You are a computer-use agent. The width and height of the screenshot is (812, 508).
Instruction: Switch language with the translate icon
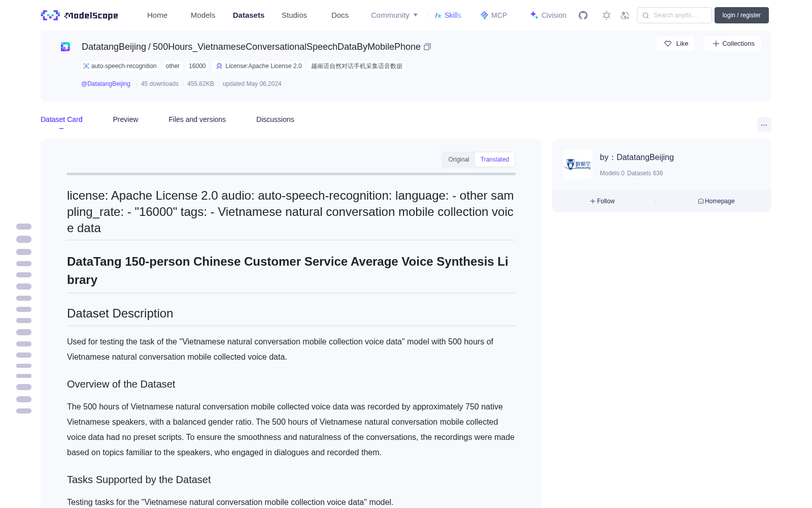tap(625, 15)
